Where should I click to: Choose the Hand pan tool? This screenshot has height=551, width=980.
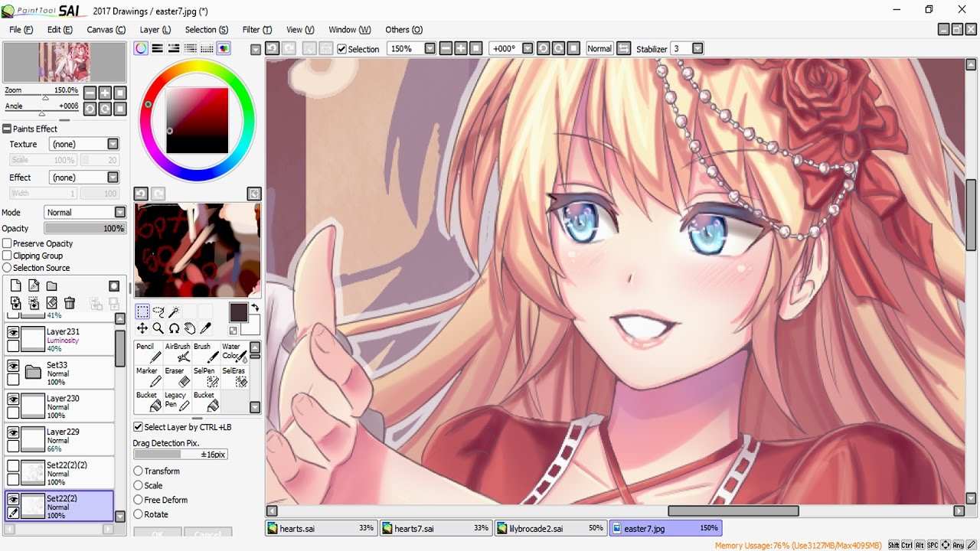(x=189, y=328)
